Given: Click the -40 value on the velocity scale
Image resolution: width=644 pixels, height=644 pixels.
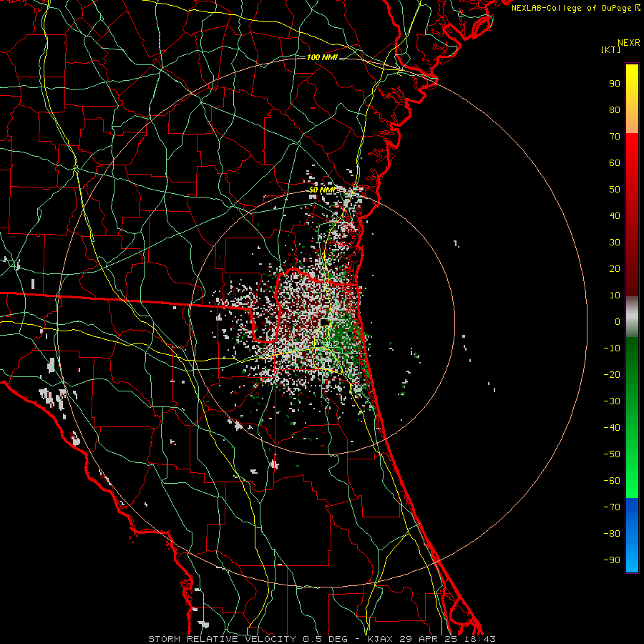Looking at the screenshot, I should click(612, 428).
